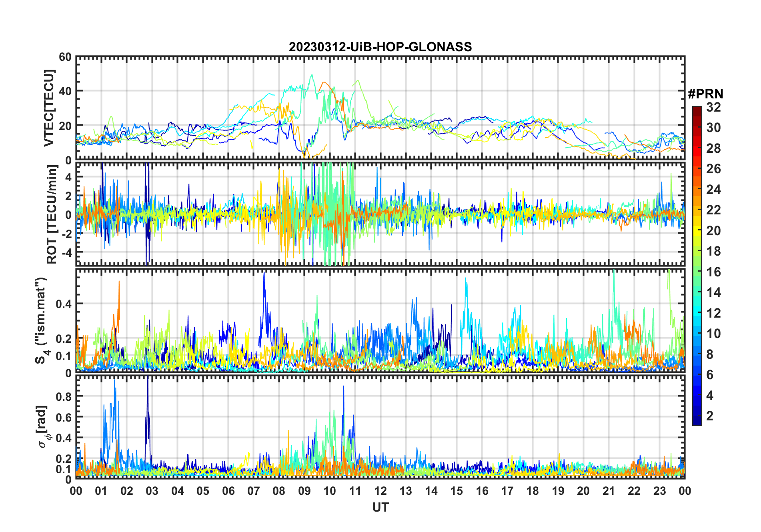Viewport: 761px width, 532px height.
Task: Click the -4 tick on ROT axis
Action: [x=66, y=252]
